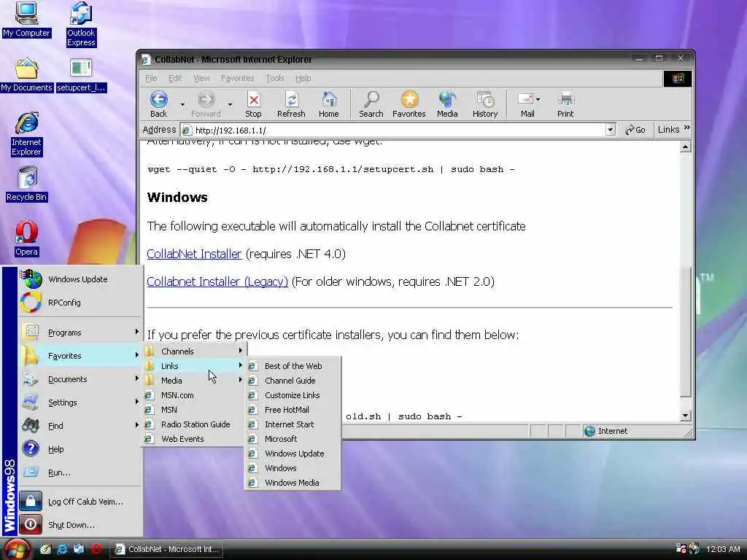This screenshot has width=747, height=560.
Task: Select My Documents desktop icon
Action: (26, 75)
